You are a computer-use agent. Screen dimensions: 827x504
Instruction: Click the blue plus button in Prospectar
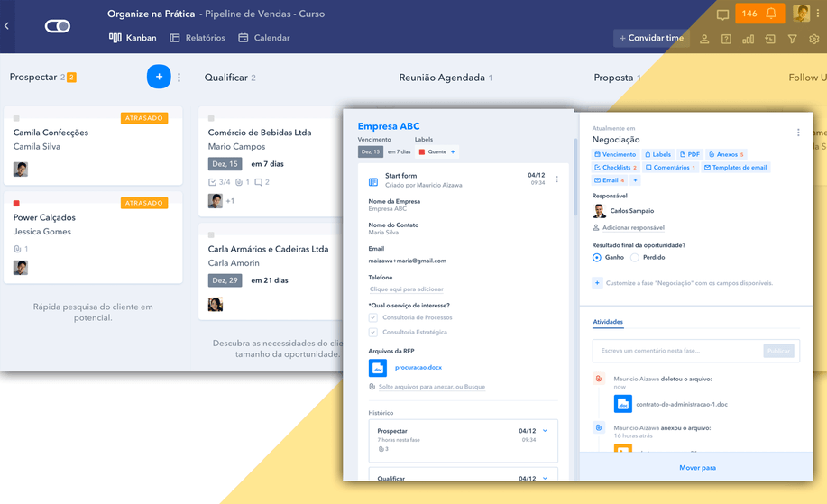159,78
